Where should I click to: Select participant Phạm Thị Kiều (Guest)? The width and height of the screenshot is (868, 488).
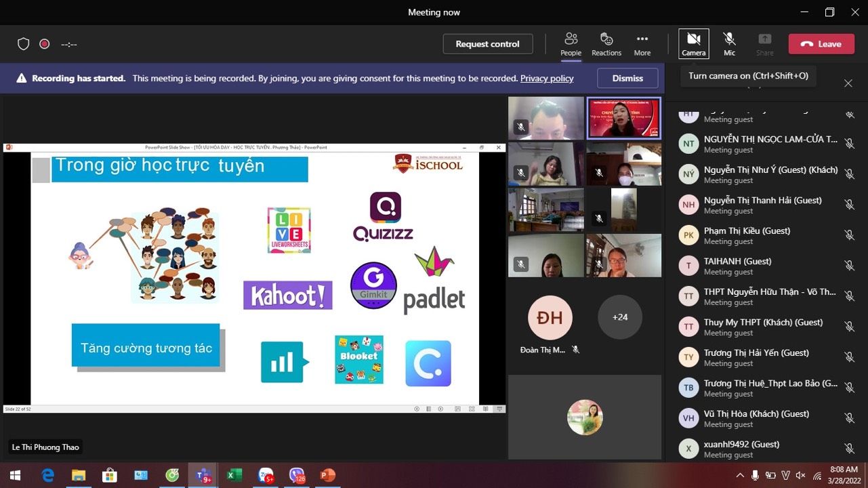[x=766, y=235]
